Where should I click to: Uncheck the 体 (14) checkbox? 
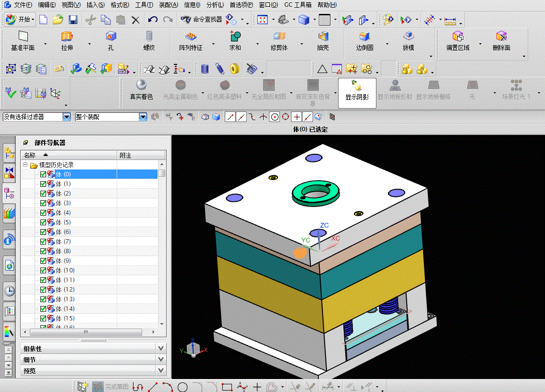point(43,309)
